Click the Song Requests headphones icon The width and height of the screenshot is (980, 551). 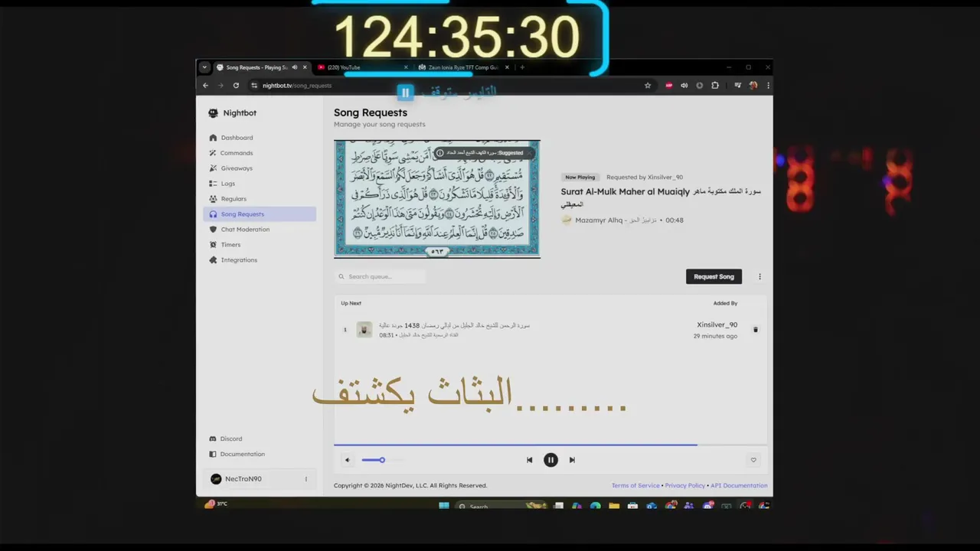(213, 214)
